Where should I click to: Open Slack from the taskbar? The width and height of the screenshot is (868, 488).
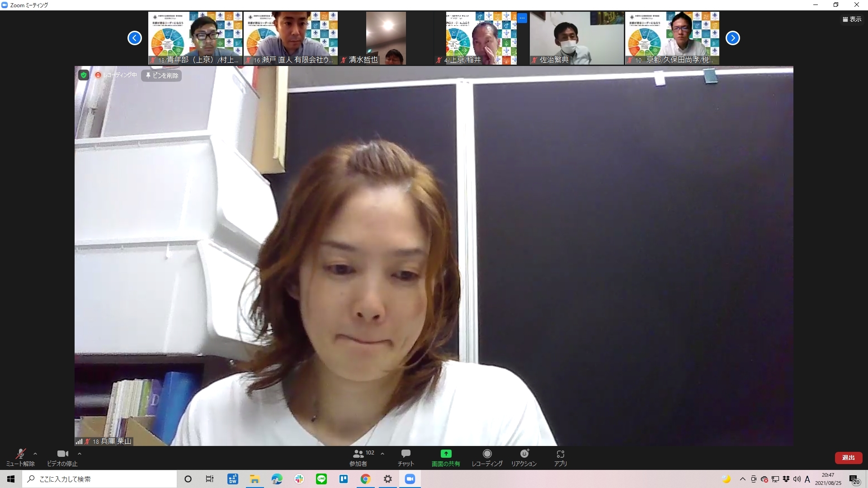click(299, 479)
